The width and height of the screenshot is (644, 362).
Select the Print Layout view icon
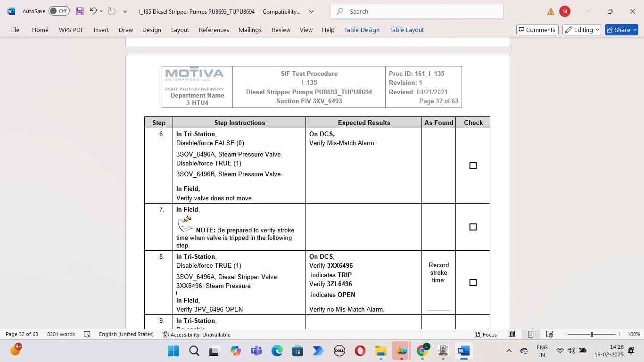530,334
